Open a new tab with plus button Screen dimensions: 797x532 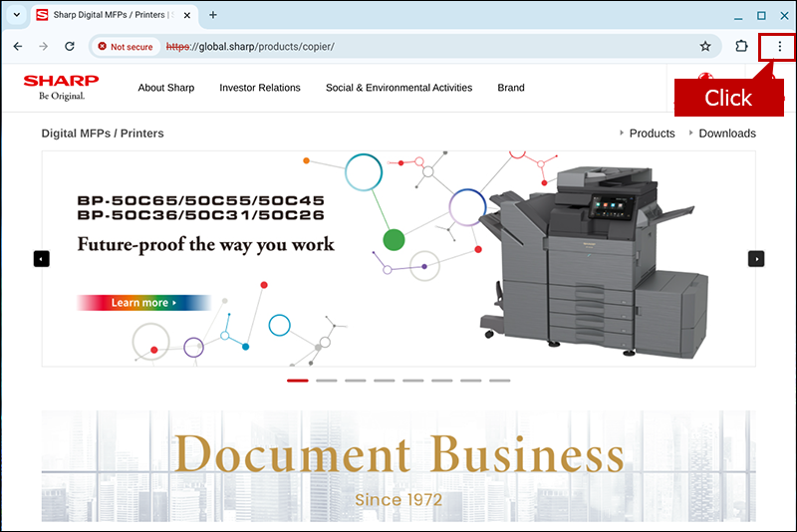(x=213, y=15)
